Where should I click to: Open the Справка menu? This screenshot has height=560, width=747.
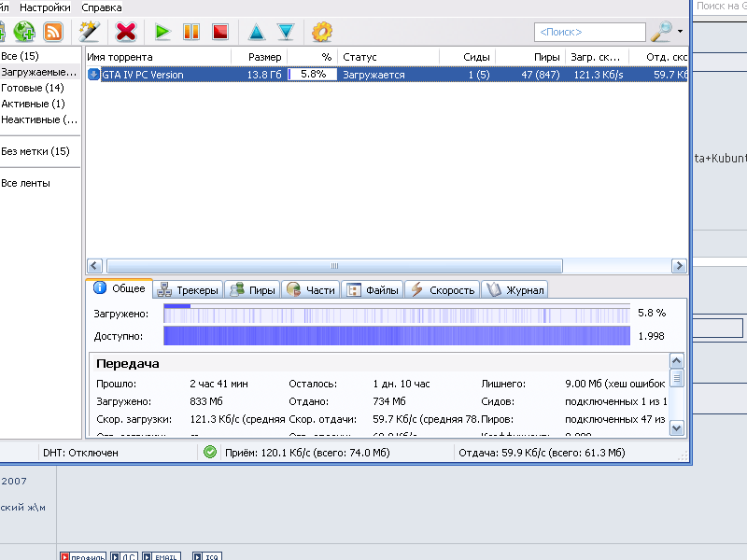coord(102,7)
